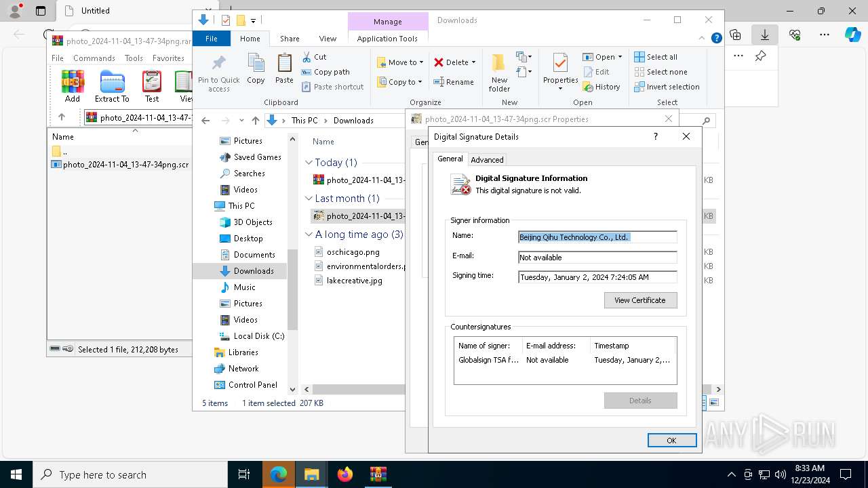Open WinRAR Favorites menu
This screenshot has width=868, height=488.
pos(168,58)
